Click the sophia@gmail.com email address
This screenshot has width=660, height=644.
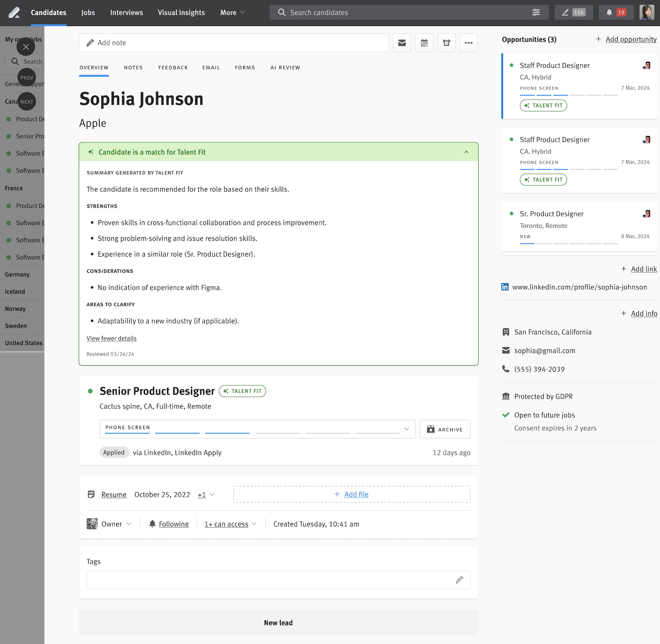pos(545,351)
